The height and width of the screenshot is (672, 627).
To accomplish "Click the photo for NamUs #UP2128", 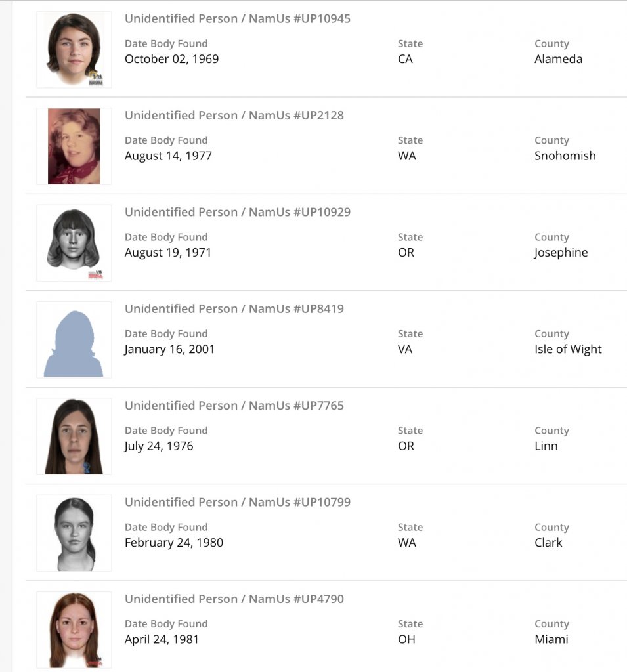I will click(74, 146).
